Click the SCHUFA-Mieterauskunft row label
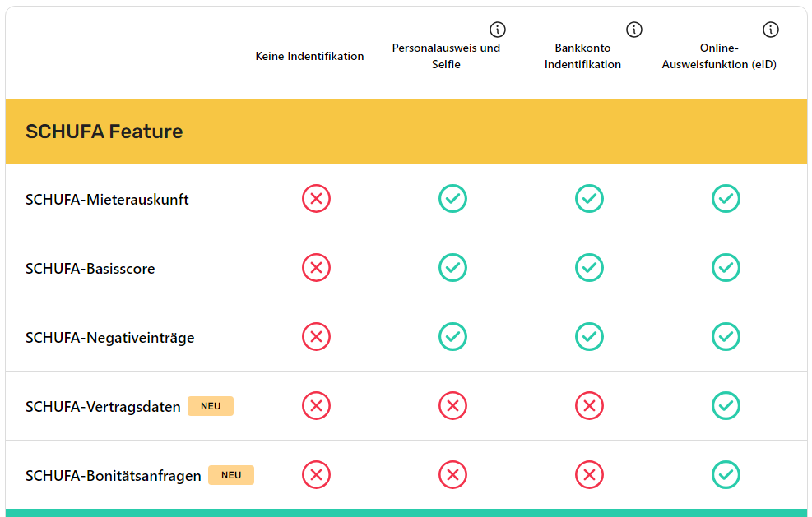The height and width of the screenshot is (517, 812). pyautogui.click(x=107, y=200)
